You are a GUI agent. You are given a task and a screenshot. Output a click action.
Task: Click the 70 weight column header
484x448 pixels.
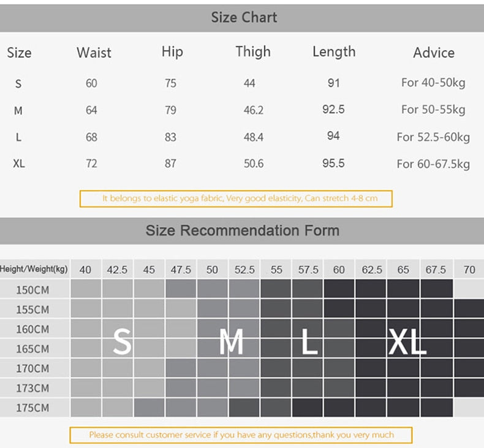tap(469, 270)
